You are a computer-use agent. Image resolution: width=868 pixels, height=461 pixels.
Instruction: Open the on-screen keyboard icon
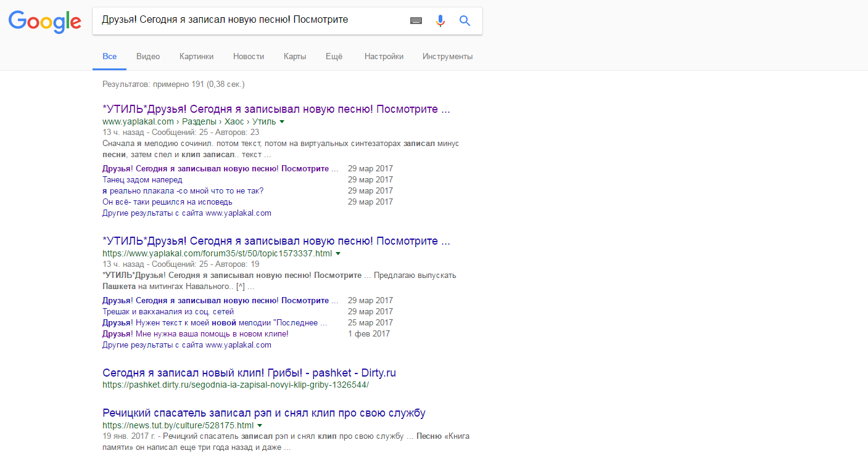coord(416,20)
